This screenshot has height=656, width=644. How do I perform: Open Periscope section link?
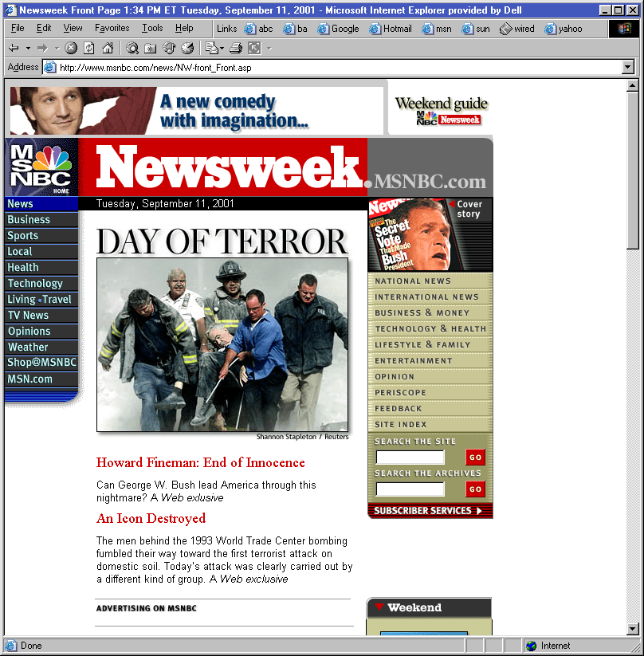click(430, 392)
